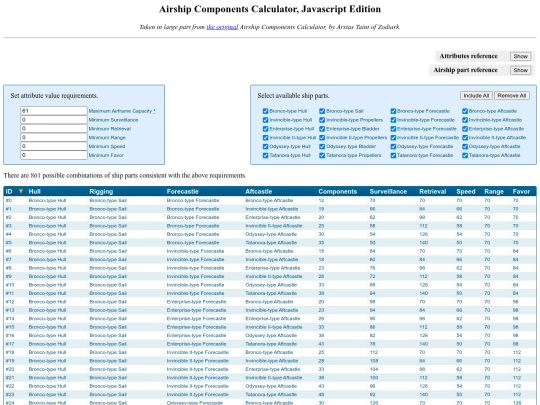Toggle the Tatanora-type Hull checkbox

tap(265, 155)
